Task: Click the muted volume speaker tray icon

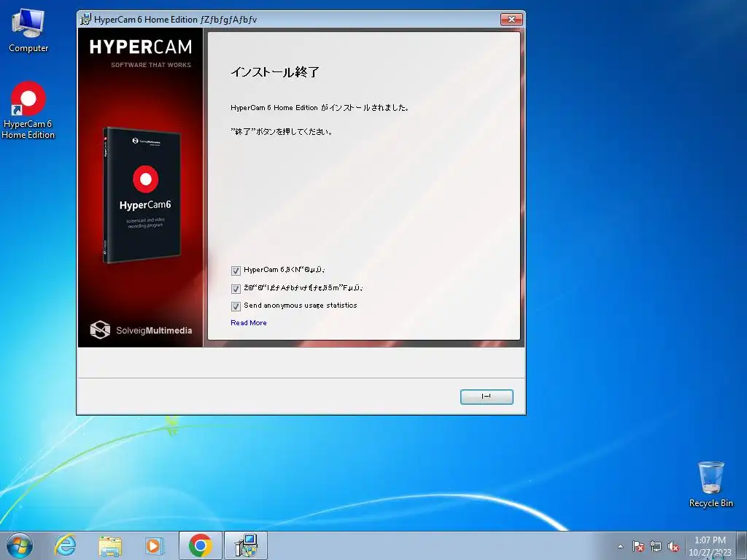Action: point(673,546)
